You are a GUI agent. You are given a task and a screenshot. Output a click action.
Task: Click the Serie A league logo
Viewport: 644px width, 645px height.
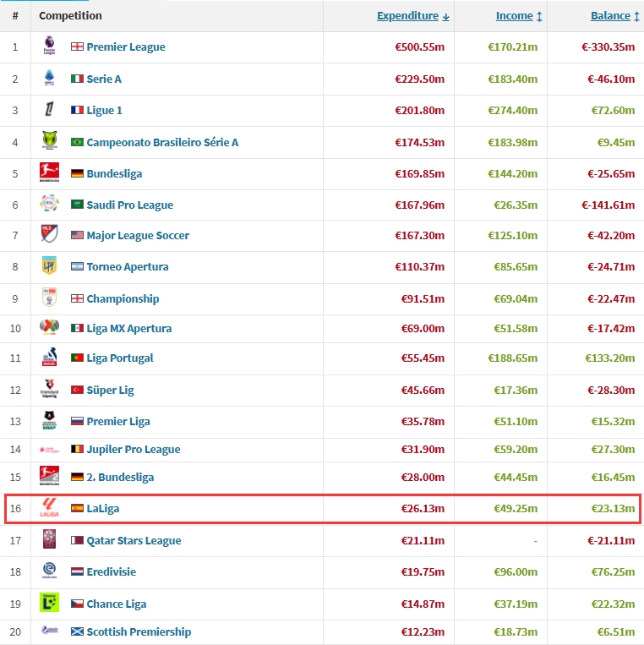click(49, 79)
